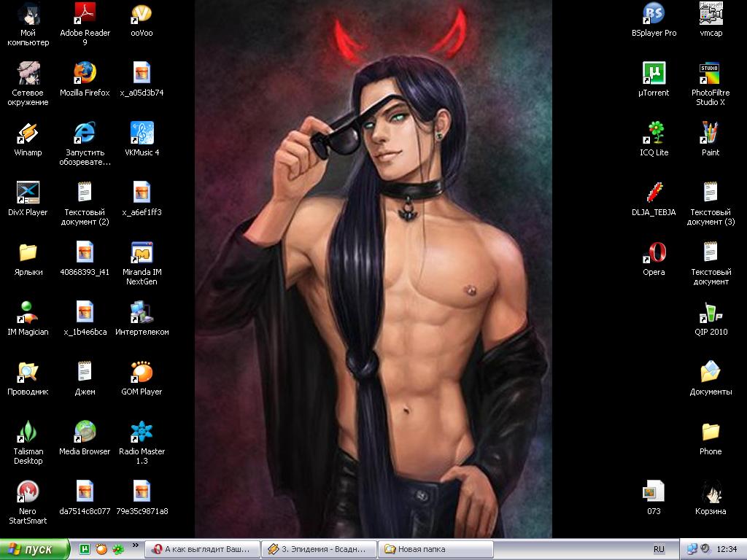Select the Корзина recycle bin icon

pos(711,491)
